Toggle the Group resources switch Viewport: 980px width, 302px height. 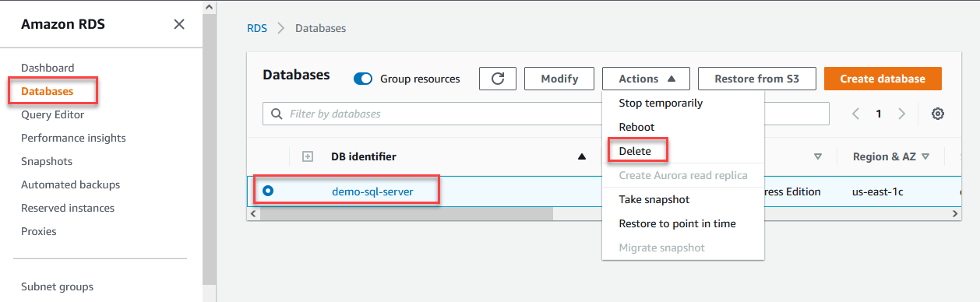(x=363, y=79)
